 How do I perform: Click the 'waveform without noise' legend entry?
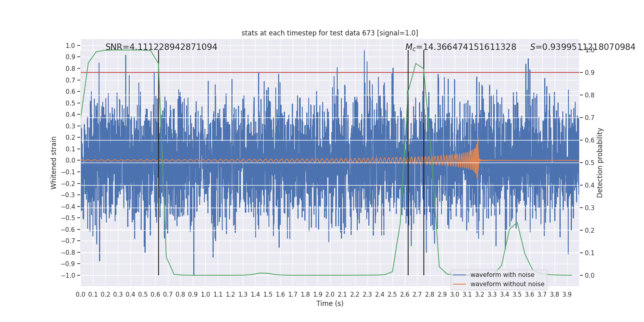[x=507, y=284]
